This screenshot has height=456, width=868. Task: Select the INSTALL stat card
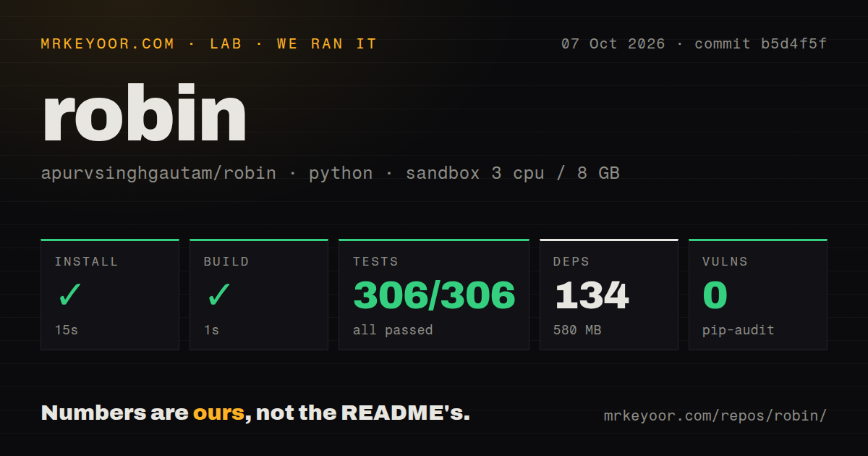click(x=110, y=295)
